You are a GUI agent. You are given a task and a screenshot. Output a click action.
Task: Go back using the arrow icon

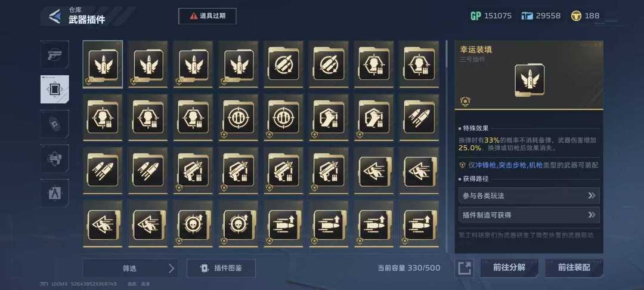pos(55,17)
